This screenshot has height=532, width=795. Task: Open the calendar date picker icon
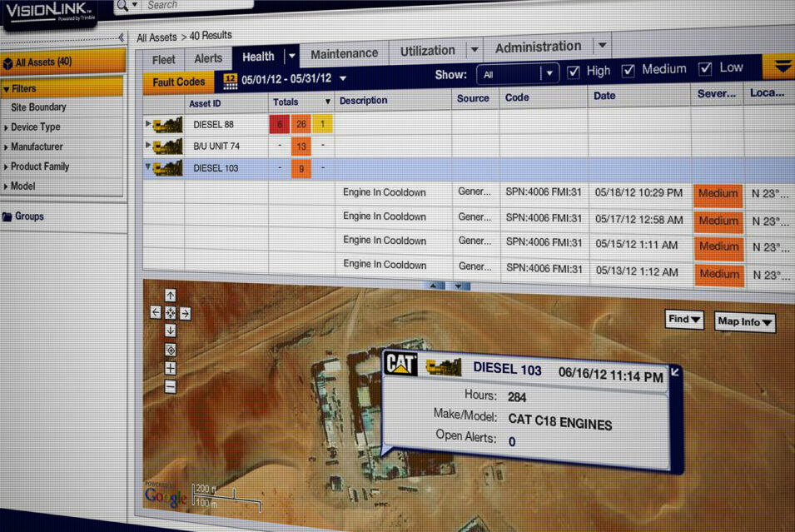[231, 81]
